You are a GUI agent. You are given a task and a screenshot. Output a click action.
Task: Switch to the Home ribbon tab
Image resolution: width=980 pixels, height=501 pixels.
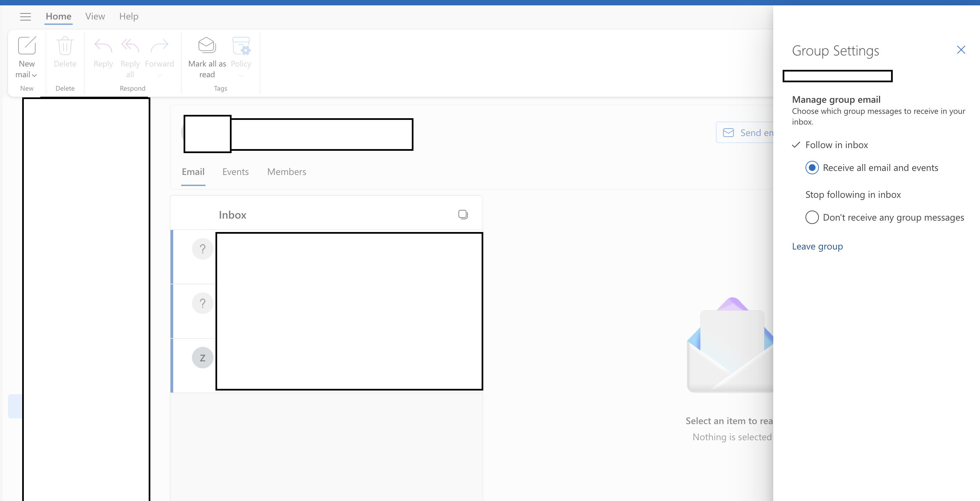(59, 16)
